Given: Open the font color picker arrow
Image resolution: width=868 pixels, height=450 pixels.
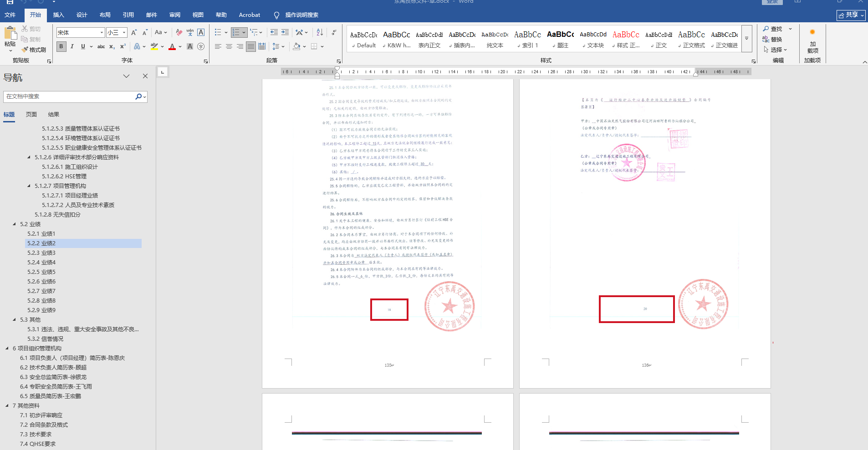Looking at the screenshot, I should point(180,46).
